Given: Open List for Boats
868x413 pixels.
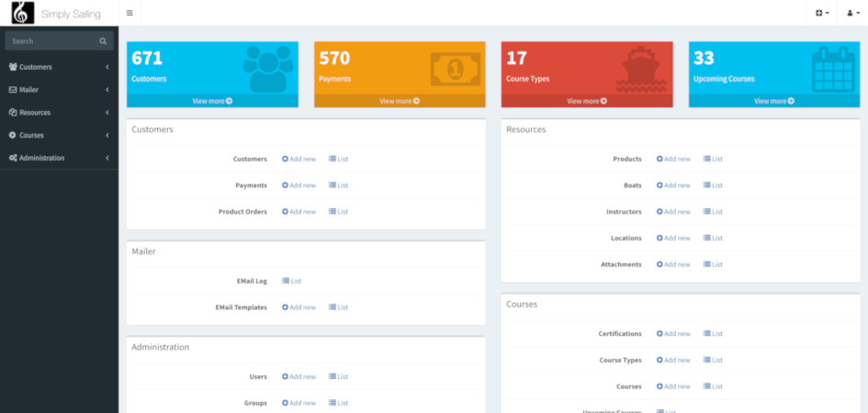Looking at the screenshot, I should coord(713,185).
